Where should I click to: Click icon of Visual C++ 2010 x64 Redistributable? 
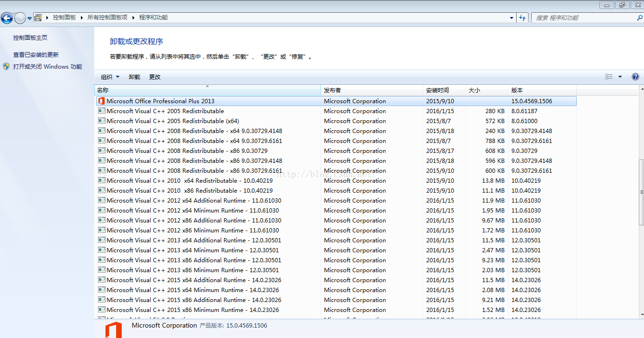tap(101, 180)
